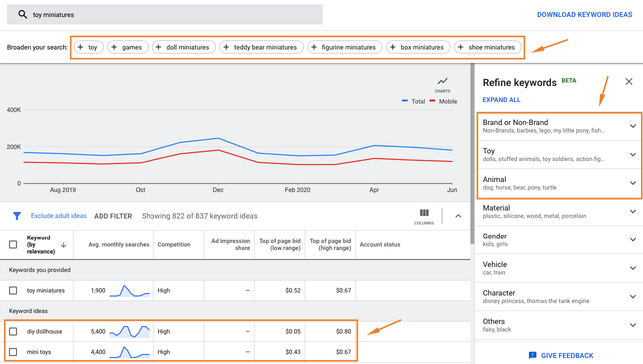The height and width of the screenshot is (364, 643).
Task: Expand the Material refinement section
Action: pyautogui.click(x=632, y=211)
